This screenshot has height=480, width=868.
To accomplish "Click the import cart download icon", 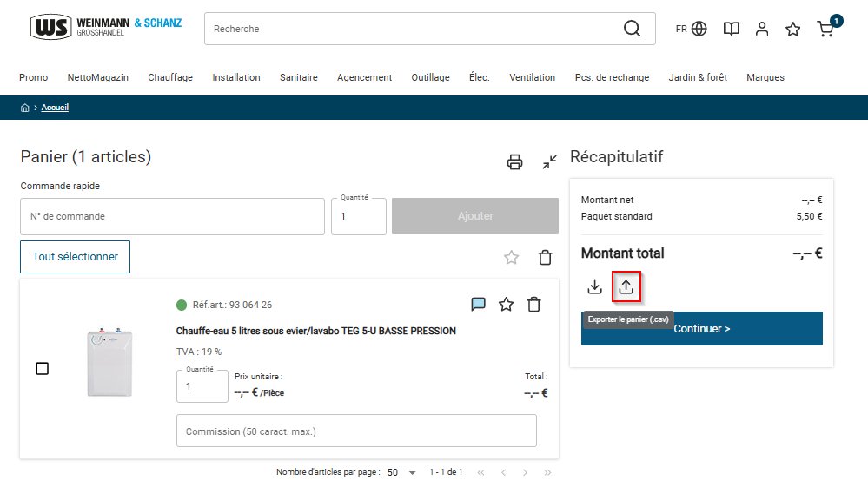I will 594,286.
